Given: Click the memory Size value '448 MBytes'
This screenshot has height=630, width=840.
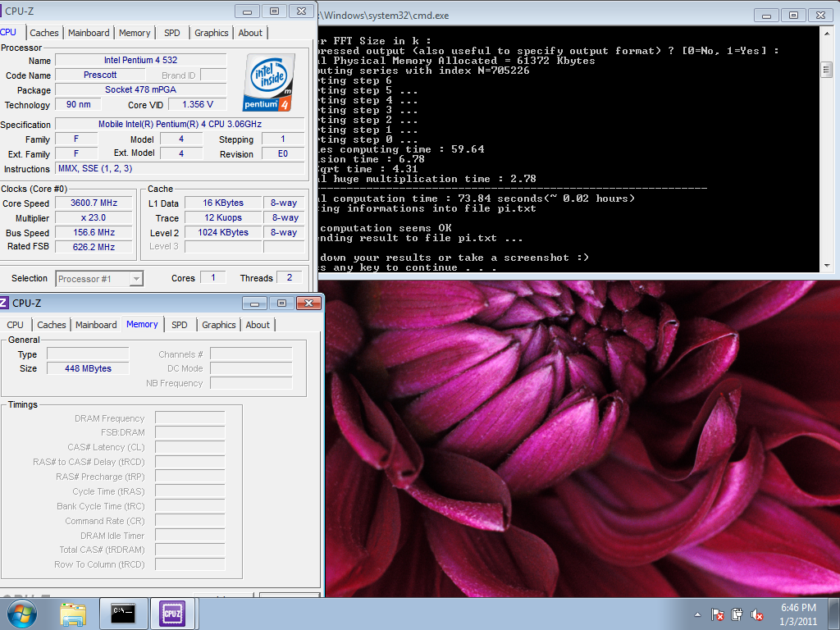Looking at the screenshot, I should pyautogui.click(x=88, y=368).
